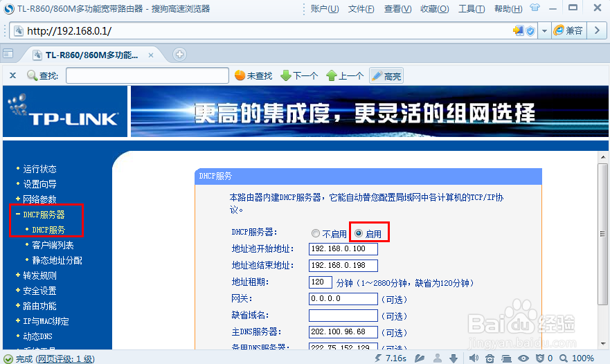
Task: Click the 主DNS服务器 field
Action: click(x=343, y=331)
